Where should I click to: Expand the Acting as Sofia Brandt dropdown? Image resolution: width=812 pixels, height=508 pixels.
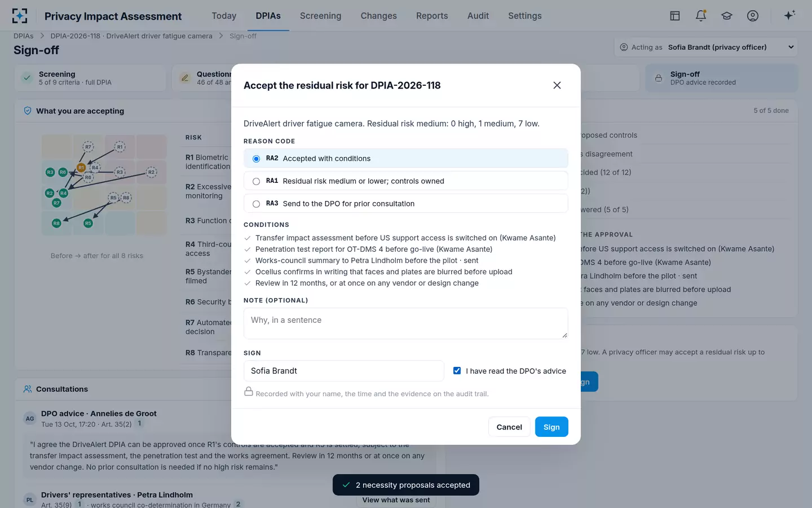coord(707,47)
